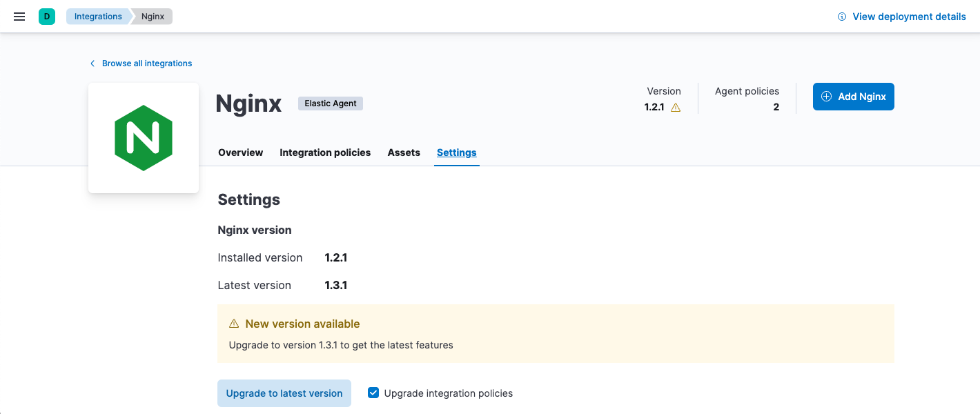
Task: Open the main navigation hamburger menu
Action: [x=19, y=16]
